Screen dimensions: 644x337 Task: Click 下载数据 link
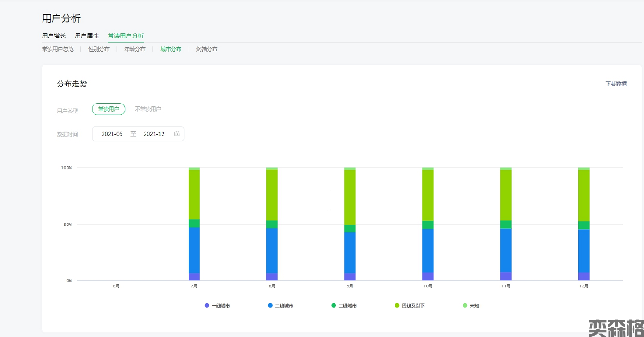[616, 84]
